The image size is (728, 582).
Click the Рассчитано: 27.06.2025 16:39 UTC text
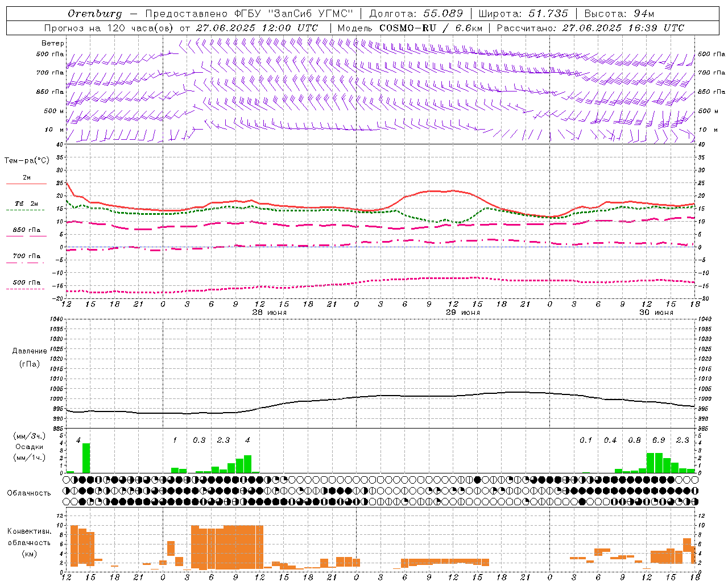(x=590, y=28)
